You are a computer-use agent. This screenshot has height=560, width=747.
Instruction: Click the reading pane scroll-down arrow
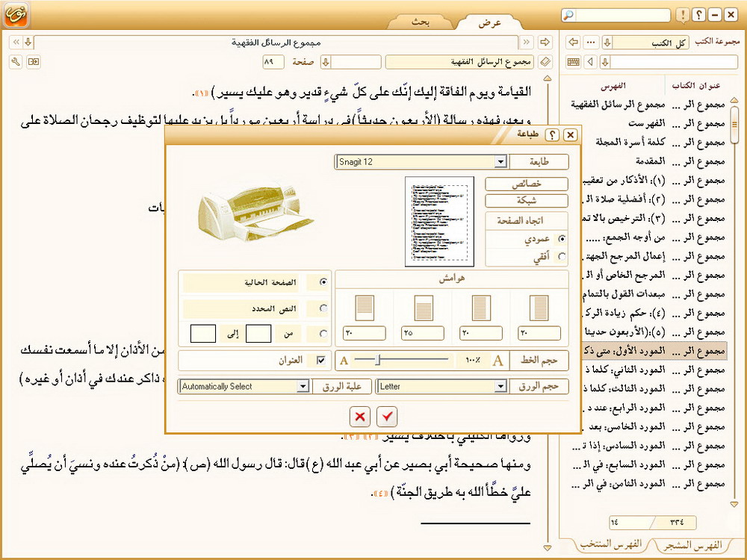[548, 547]
